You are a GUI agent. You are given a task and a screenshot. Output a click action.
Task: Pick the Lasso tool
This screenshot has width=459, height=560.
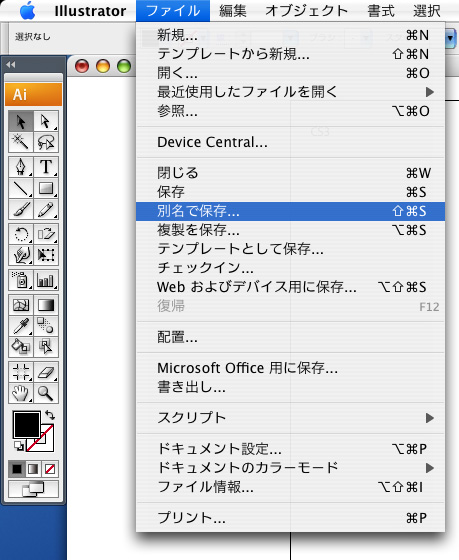click(46, 142)
